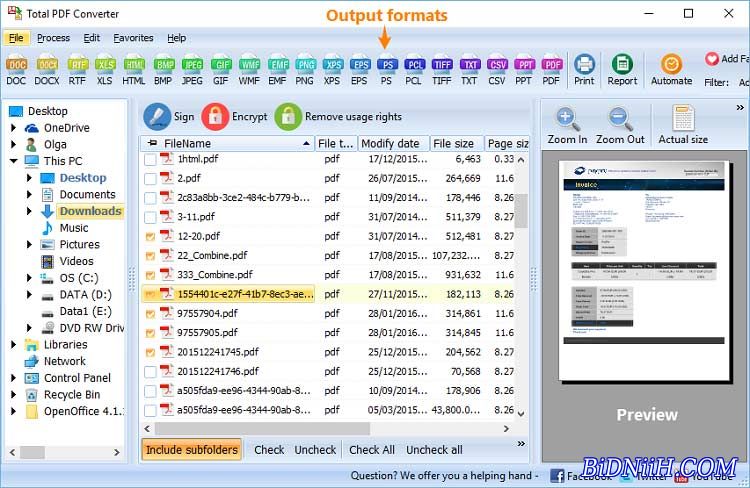The height and width of the screenshot is (488, 750).
Task: Uncheck 97557904.pdf checkbox
Action: 150,314
